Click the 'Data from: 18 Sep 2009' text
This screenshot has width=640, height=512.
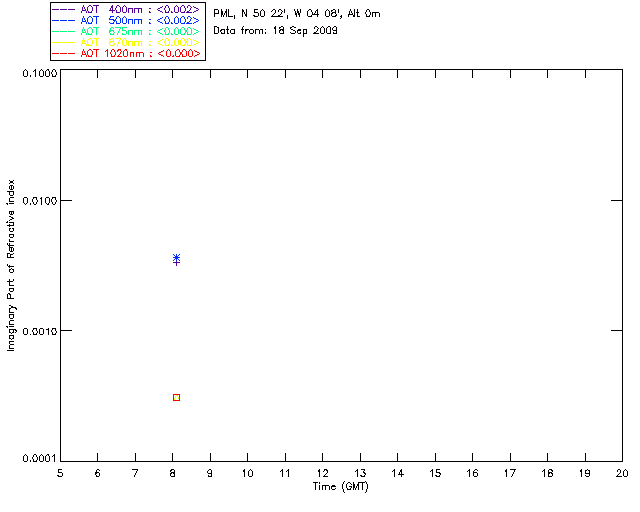coord(276,31)
